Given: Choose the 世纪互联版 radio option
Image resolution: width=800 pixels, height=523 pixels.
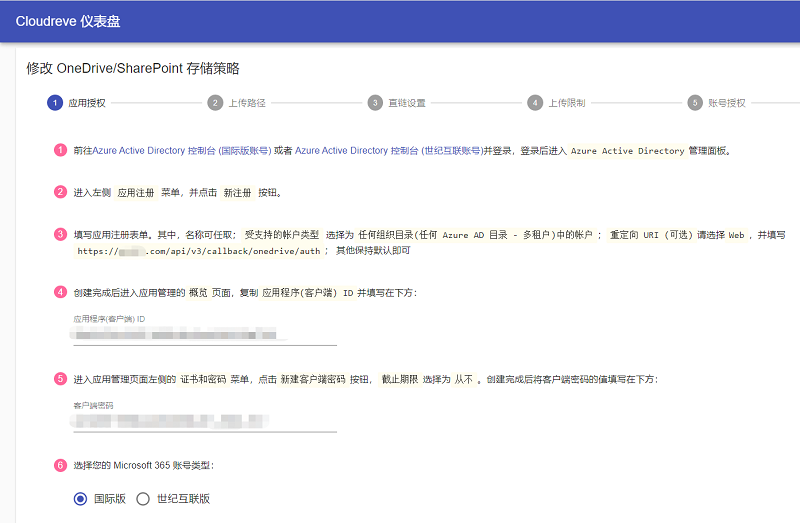Looking at the screenshot, I should coord(143,499).
